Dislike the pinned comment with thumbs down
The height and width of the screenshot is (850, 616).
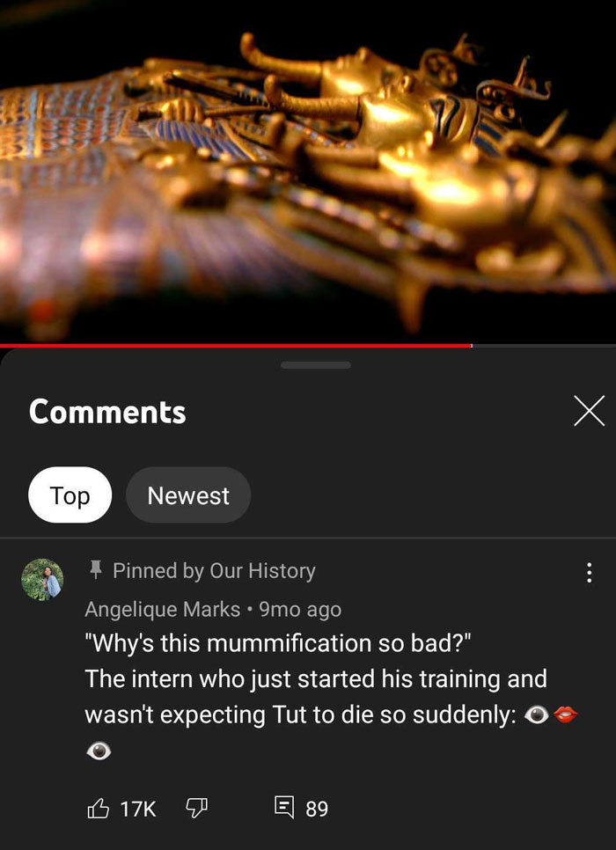(x=196, y=810)
